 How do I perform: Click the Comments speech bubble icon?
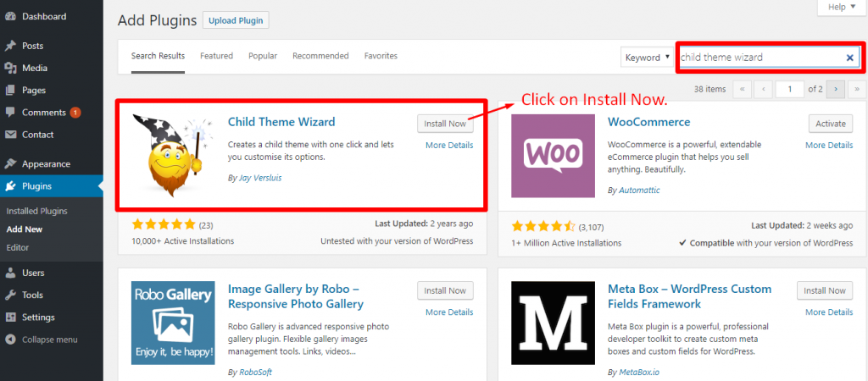pyautogui.click(x=10, y=113)
